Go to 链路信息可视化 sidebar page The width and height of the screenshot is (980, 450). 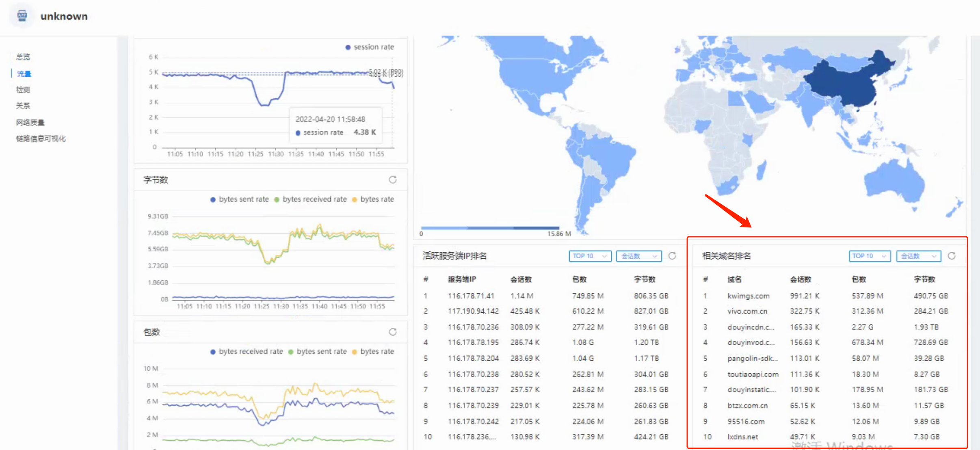click(41, 138)
